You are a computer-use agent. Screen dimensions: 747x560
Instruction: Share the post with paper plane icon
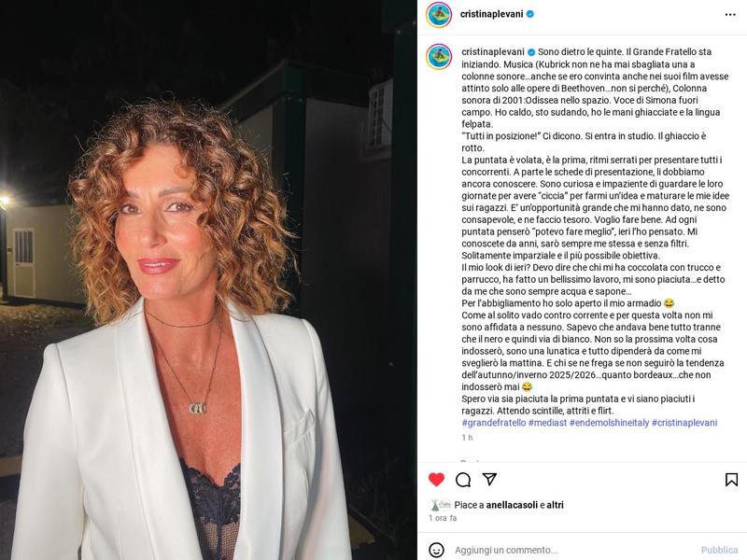(x=489, y=479)
